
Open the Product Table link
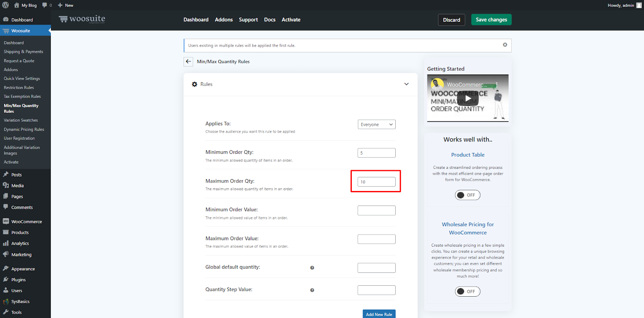click(x=468, y=155)
